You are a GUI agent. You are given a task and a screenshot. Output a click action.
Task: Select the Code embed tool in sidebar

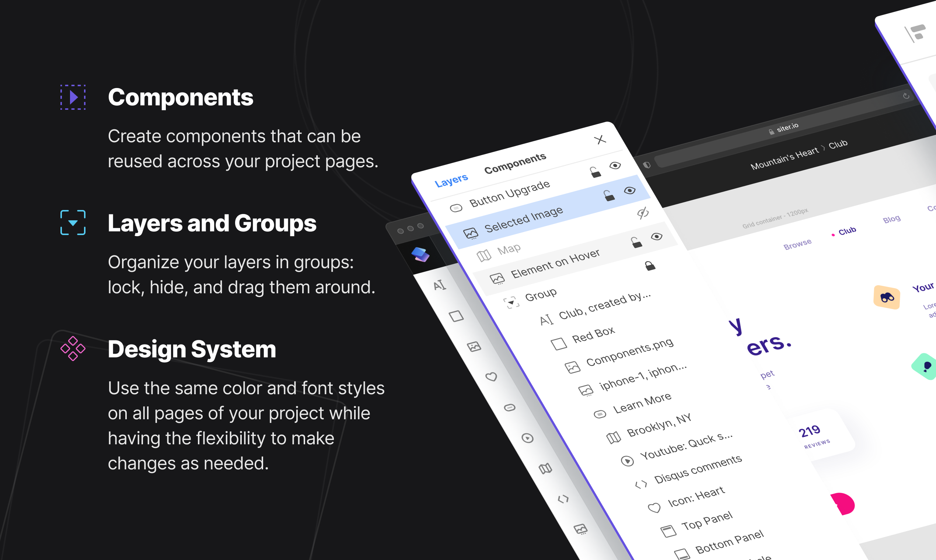[563, 499]
